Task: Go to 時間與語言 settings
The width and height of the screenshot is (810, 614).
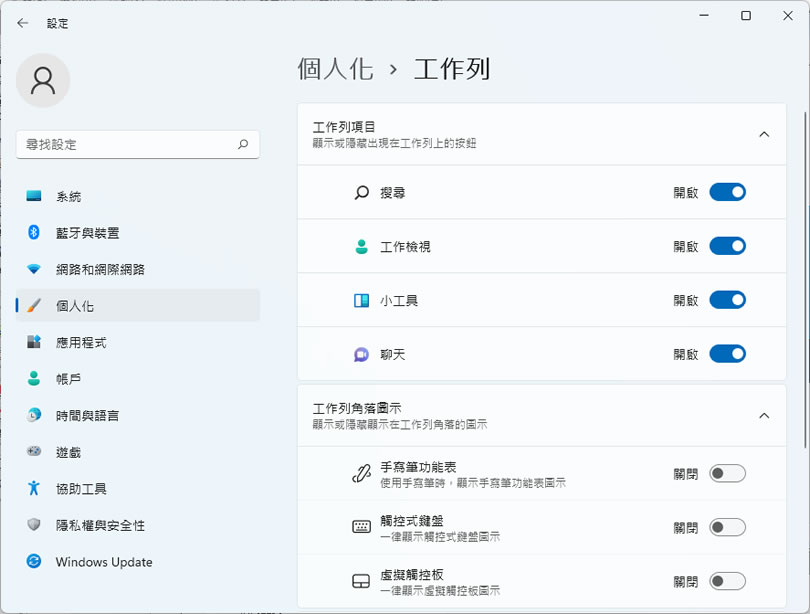Action: coord(88,415)
